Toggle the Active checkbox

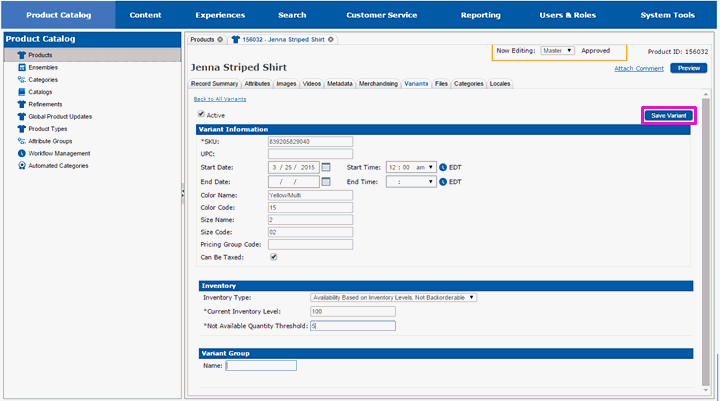201,114
